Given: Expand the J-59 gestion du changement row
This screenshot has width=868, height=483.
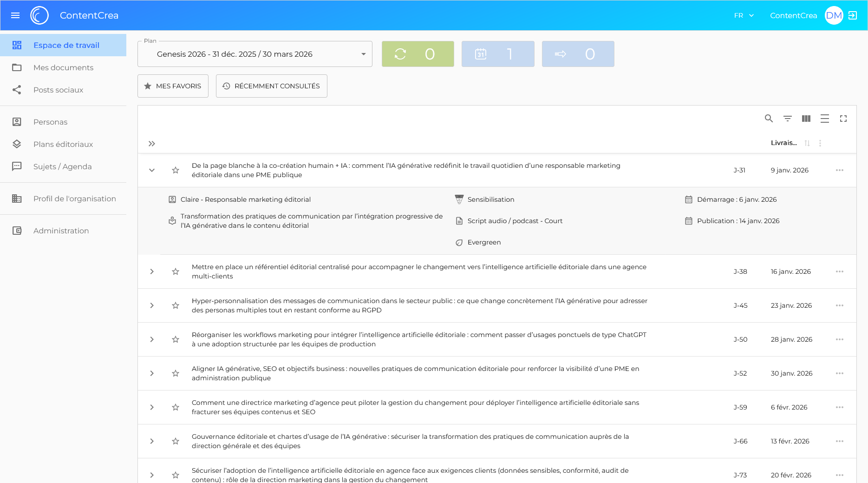Looking at the screenshot, I should tap(151, 407).
